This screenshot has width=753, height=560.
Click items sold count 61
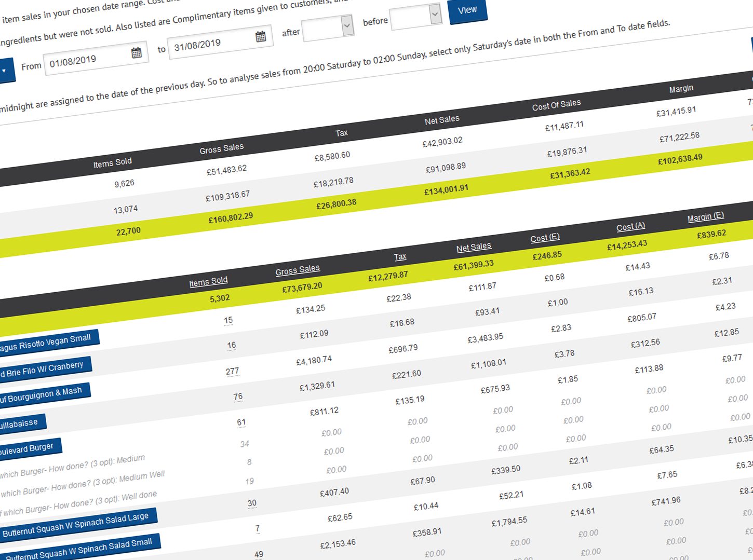[241, 422]
